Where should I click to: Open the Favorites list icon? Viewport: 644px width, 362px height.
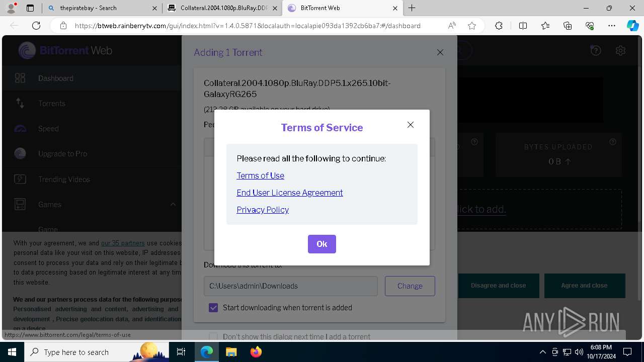point(545,26)
